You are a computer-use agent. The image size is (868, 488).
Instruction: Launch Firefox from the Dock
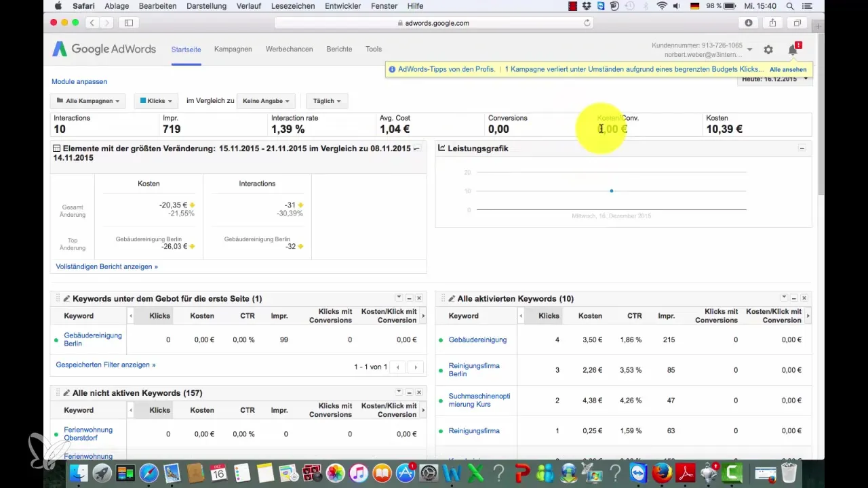pyautogui.click(x=663, y=472)
